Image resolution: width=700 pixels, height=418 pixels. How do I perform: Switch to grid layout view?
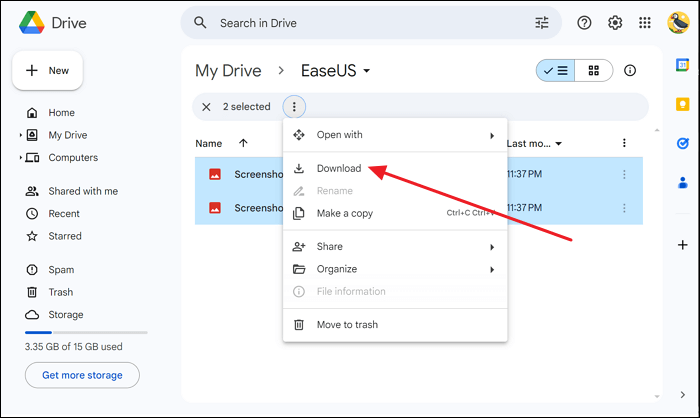pyautogui.click(x=594, y=71)
